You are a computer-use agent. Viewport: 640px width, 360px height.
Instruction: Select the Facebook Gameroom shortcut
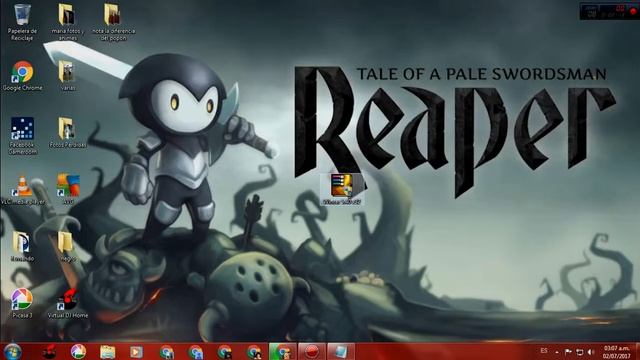tap(22, 136)
